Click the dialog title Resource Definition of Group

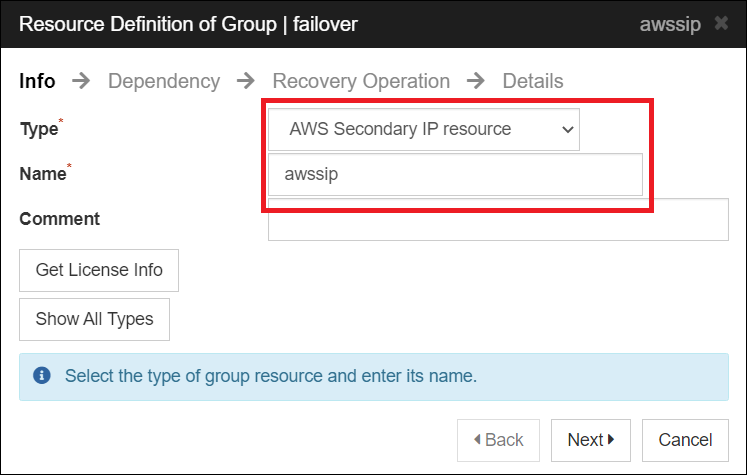coord(188,24)
